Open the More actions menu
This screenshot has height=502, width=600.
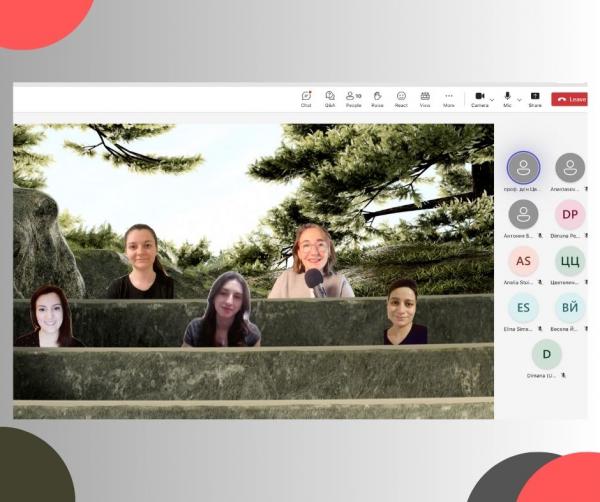coord(449,99)
